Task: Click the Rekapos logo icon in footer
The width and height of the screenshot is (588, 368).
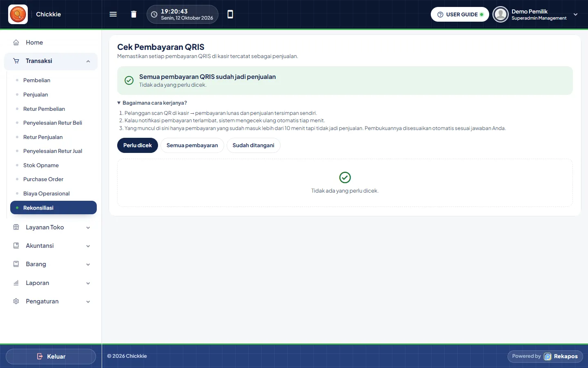Action: [x=548, y=357]
